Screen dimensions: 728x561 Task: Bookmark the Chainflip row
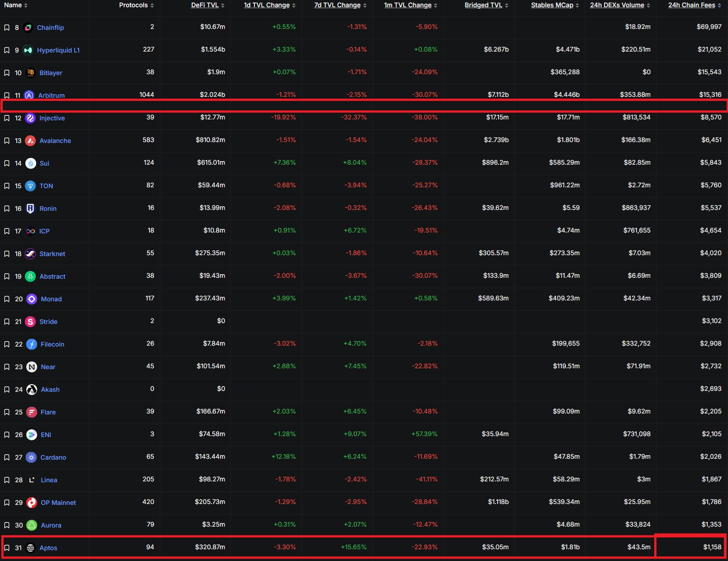tap(7, 28)
